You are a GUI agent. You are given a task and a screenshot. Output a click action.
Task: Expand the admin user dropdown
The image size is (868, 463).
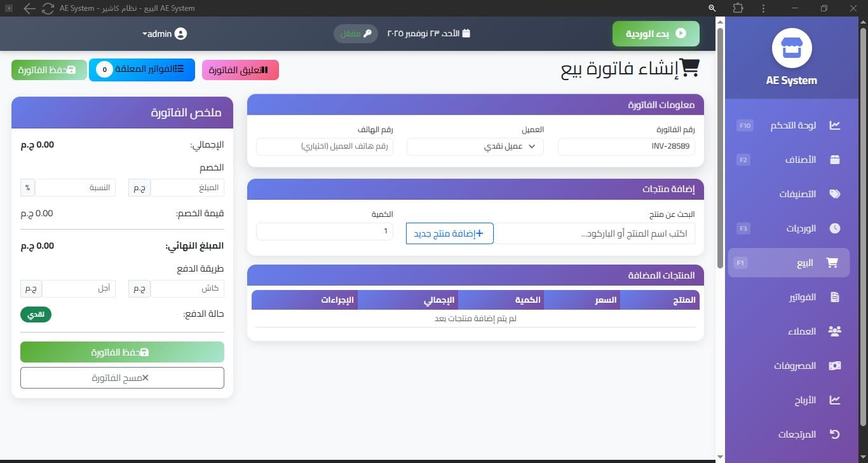pos(164,34)
